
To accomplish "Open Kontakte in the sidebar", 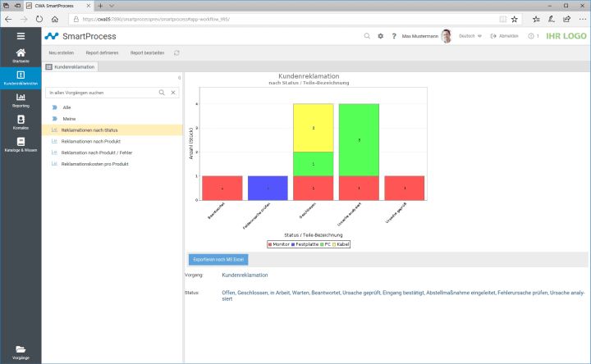I will pyautogui.click(x=21, y=122).
